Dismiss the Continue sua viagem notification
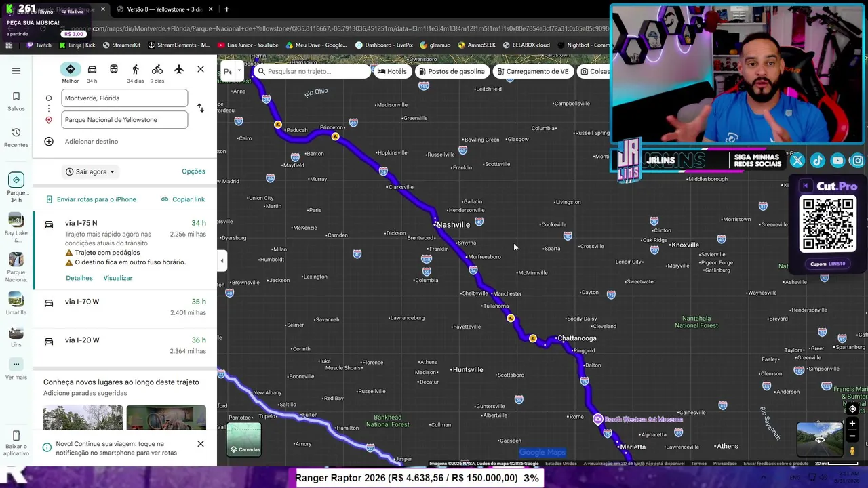The height and width of the screenshot is (488, 868). (x=201, y=444)
